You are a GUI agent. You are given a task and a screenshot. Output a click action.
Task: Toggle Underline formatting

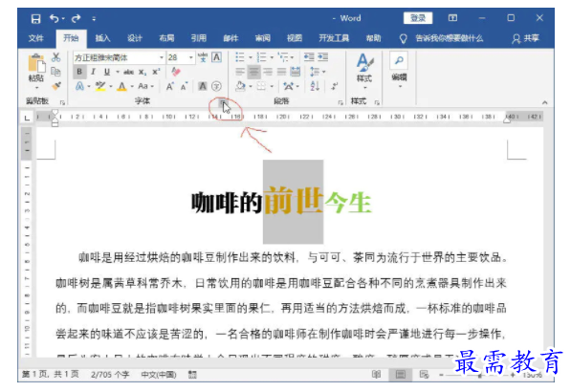pos(107,72)
